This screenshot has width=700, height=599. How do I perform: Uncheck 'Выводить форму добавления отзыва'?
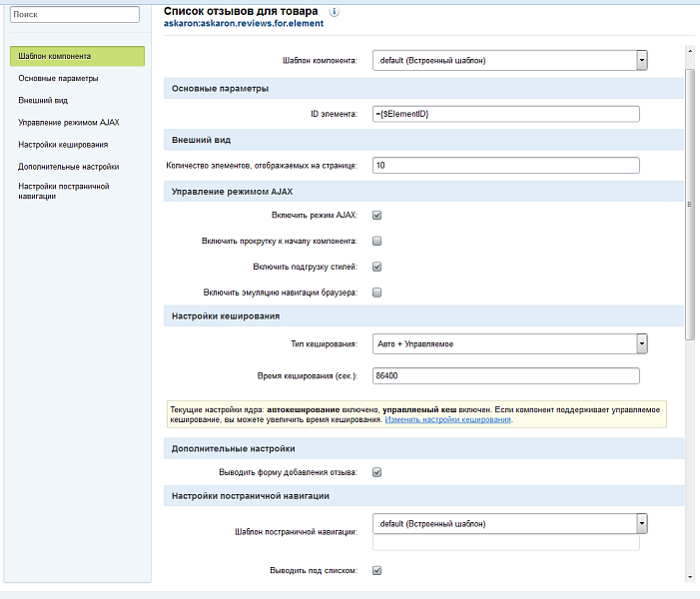point(377,472)
